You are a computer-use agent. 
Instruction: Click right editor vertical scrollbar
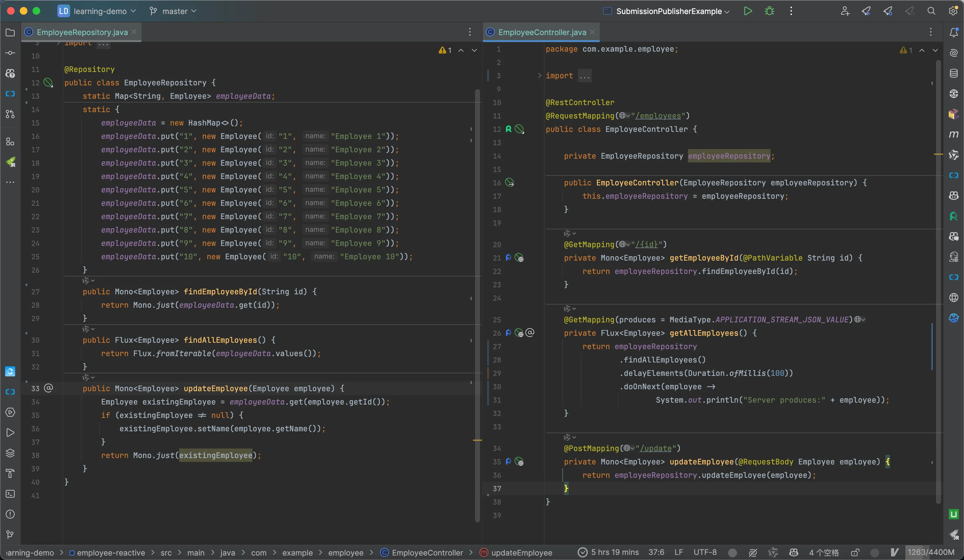[x=938, y=282]
